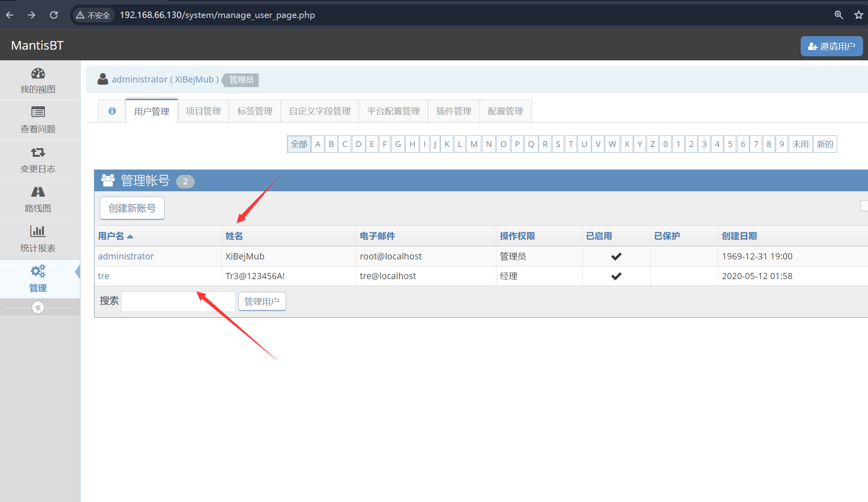Open the Change Log sidebar icon
Image resolution: width=868 pixels, height=502 pixels.
coord(38,152)
